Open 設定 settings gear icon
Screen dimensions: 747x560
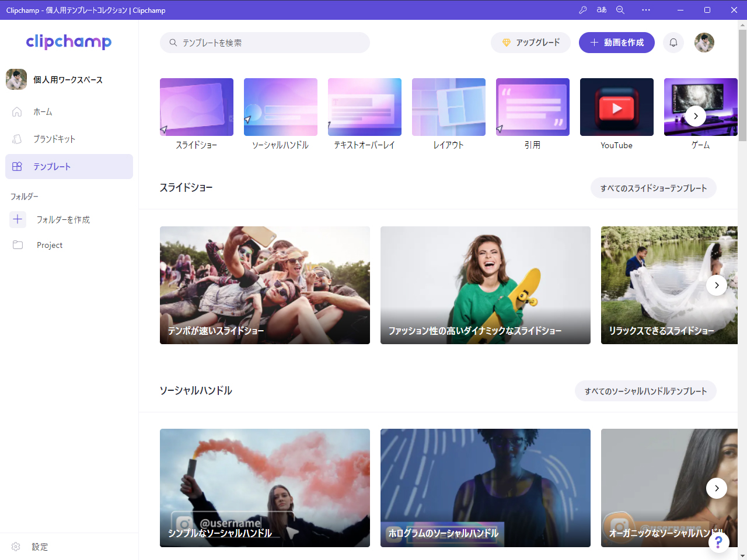[16, 547]
